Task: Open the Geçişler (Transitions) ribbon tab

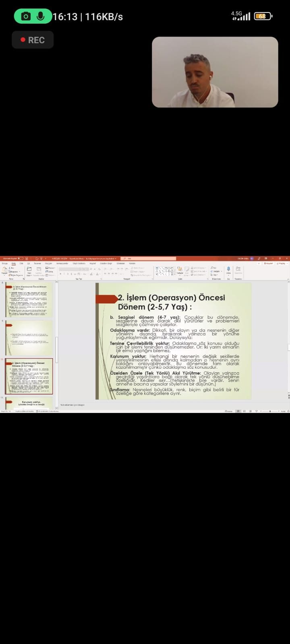Action: pyautogui.click(x=48, y=263)
